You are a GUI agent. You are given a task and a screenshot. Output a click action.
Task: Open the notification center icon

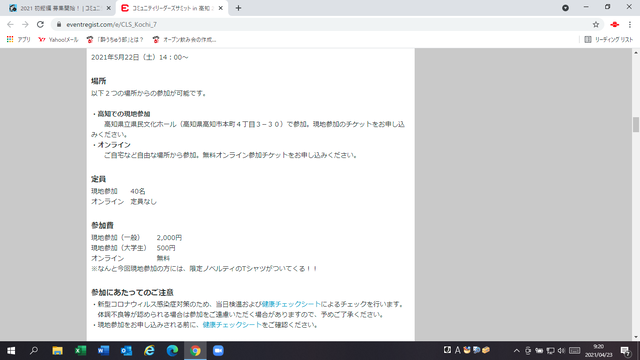point(625,351)
